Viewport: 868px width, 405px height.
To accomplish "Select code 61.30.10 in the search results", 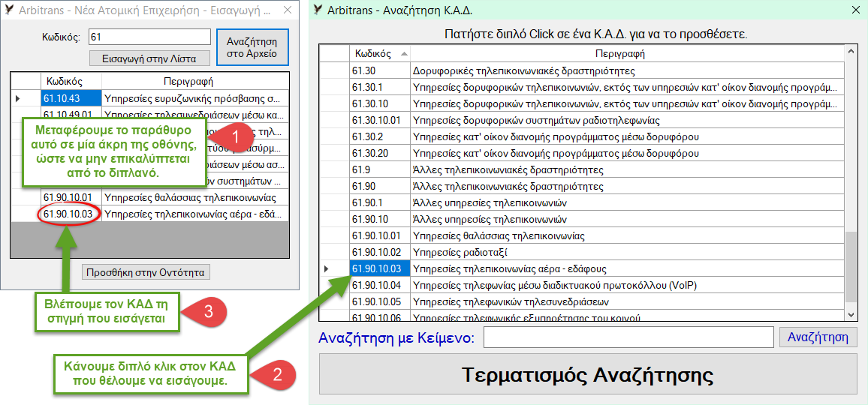I will (380, 104).
